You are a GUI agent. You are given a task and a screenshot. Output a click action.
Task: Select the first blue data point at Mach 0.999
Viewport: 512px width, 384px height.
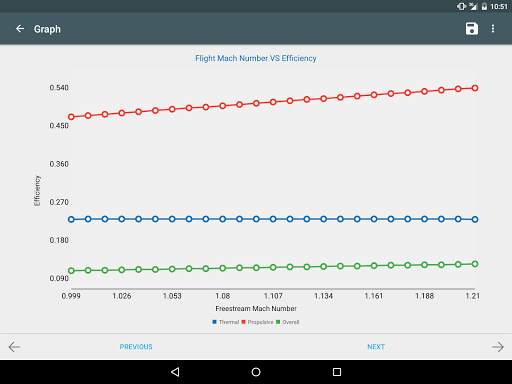pyautogui.click(x=71, y=219)
